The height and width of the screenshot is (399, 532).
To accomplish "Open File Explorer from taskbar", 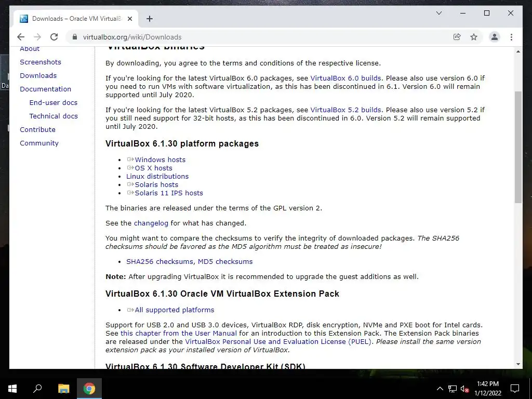I will [x=63, y=389].
